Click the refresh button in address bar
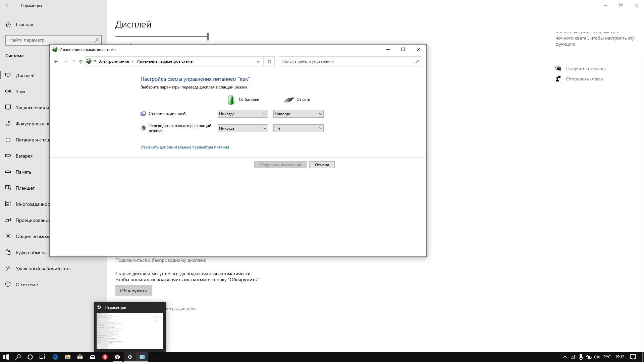644x362 pixels. [x=269, y=61]
